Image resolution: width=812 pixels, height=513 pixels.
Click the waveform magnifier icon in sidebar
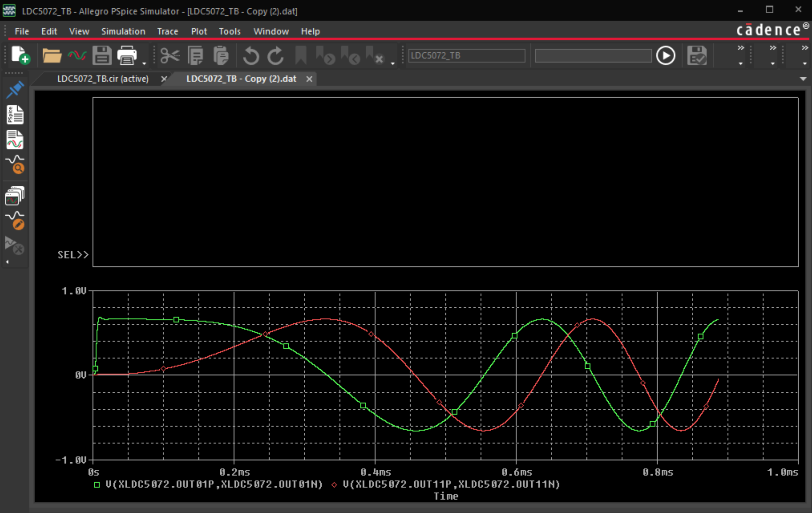click(x=15, y=164)
